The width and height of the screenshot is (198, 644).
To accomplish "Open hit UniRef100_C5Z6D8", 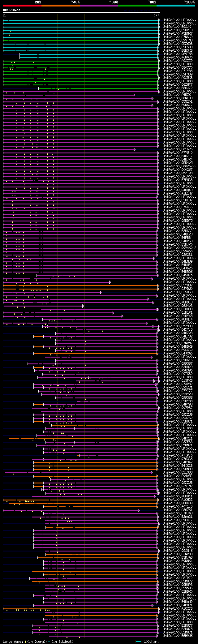I will pos(178,44).
